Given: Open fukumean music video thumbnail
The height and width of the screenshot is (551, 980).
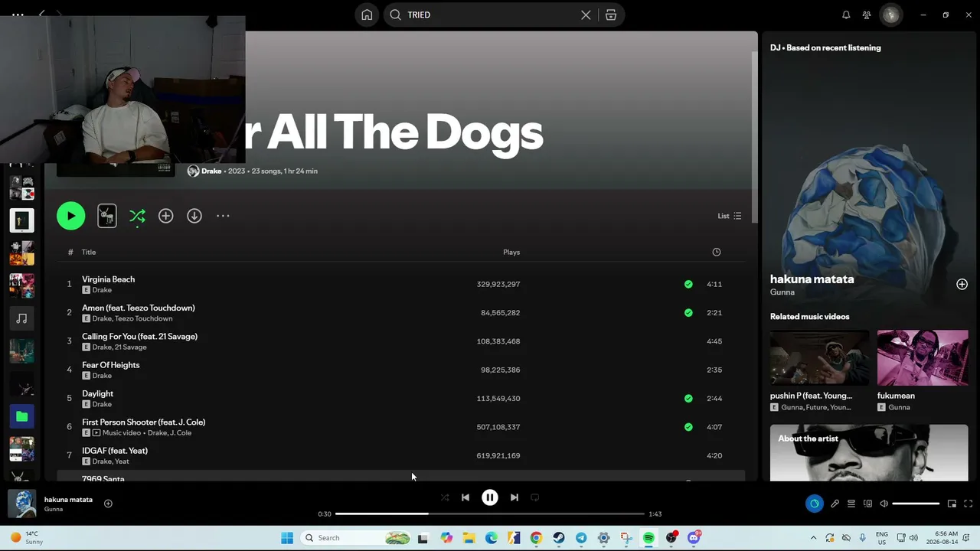Looking at the screenshot, I should [x=923, y=357].
